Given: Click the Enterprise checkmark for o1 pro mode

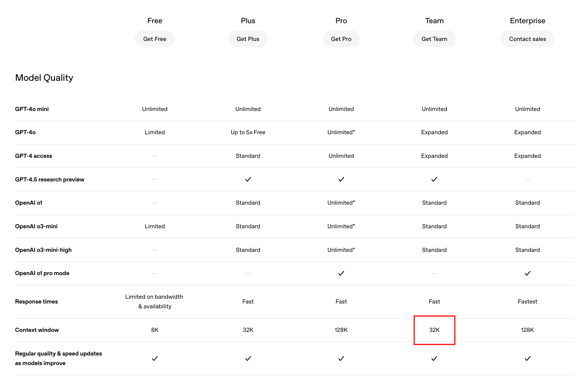Looking at the screenshot, I should tap(528, 273).
